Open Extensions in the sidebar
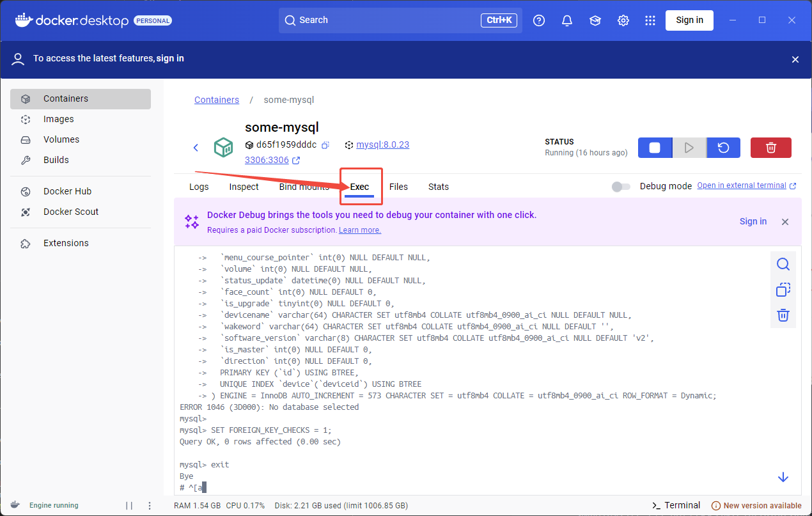 (81, 243)
